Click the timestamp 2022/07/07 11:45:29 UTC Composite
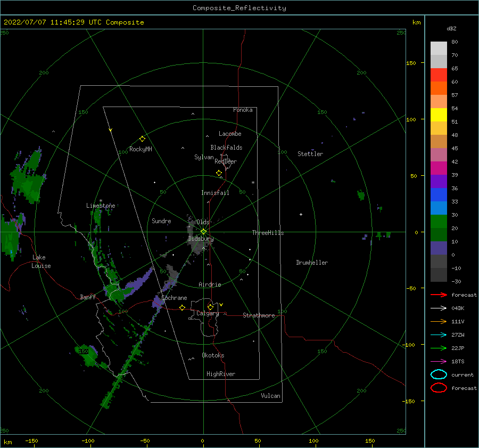The image size is (479, 448). point(73,22)
